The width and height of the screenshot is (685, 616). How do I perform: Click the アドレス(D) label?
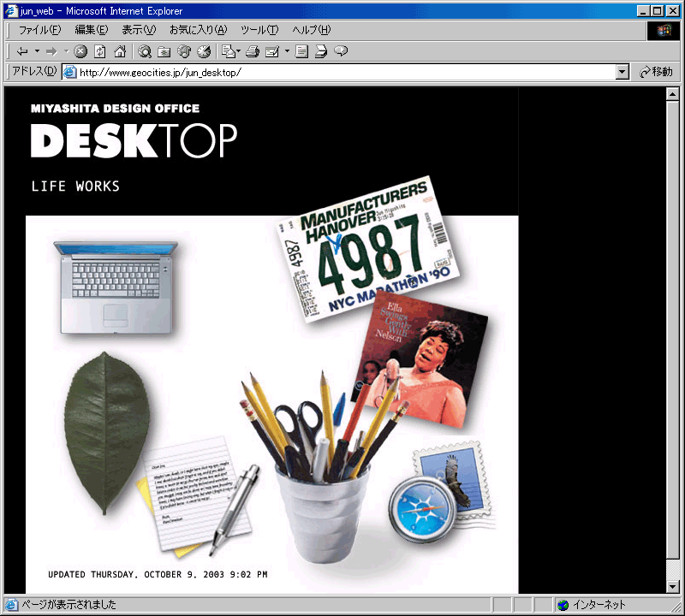tap(34, 71)
